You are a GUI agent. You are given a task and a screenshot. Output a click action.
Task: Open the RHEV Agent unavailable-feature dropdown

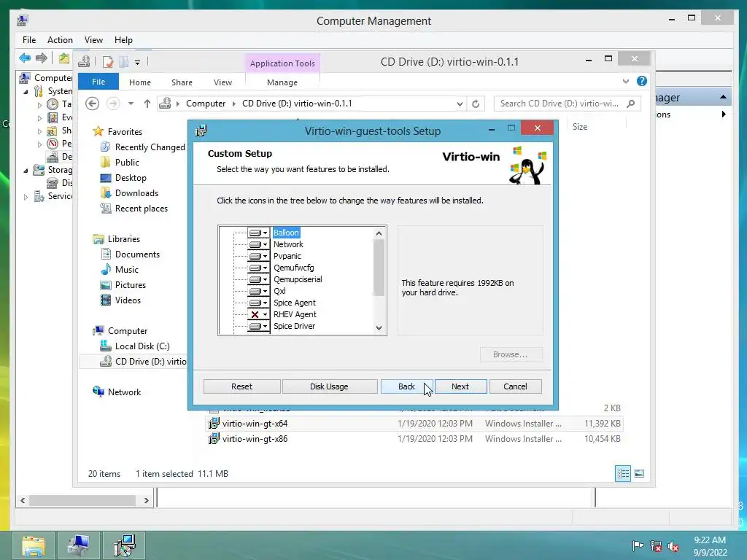tap(259, 314)
